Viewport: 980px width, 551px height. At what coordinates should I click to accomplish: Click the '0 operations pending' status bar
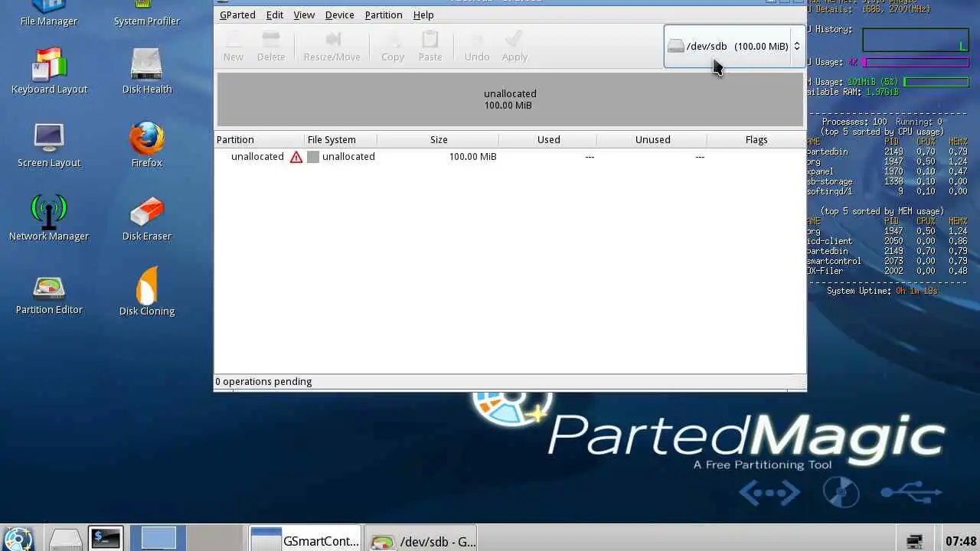tap(510, 381)
